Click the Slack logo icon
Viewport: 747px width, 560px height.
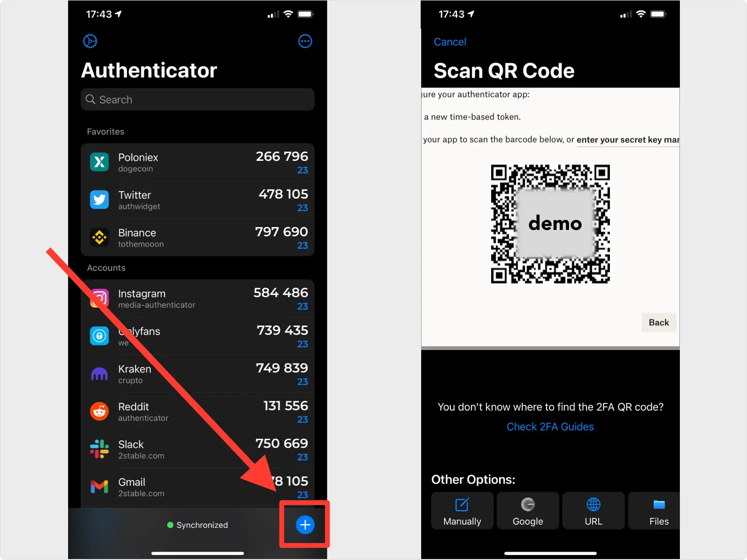click(x=100, y=449)
